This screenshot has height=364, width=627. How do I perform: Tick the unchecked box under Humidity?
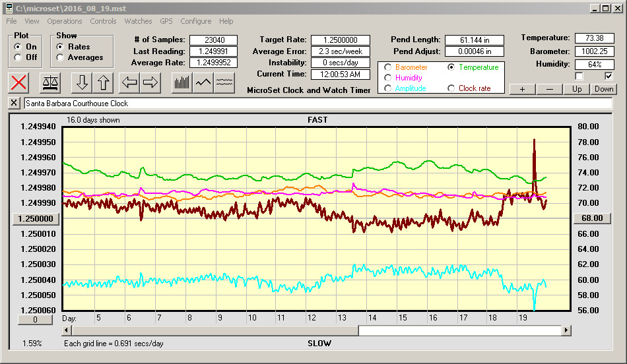579,76
